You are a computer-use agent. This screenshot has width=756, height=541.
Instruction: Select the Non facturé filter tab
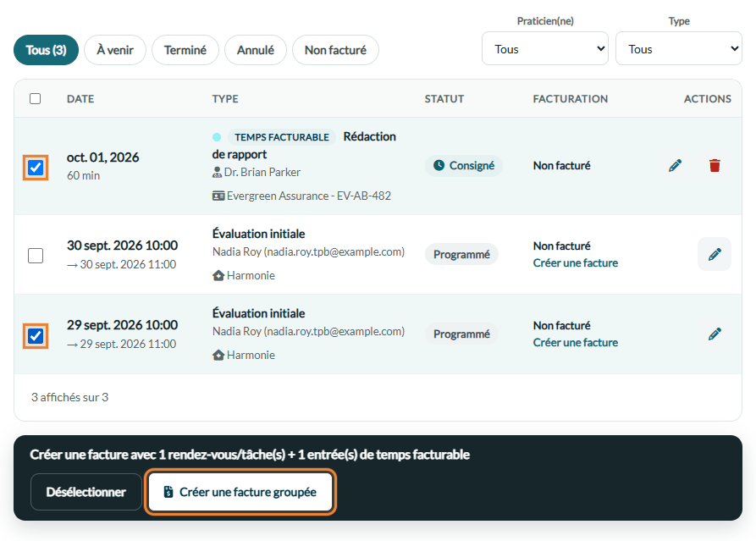(x=335, y=50)
